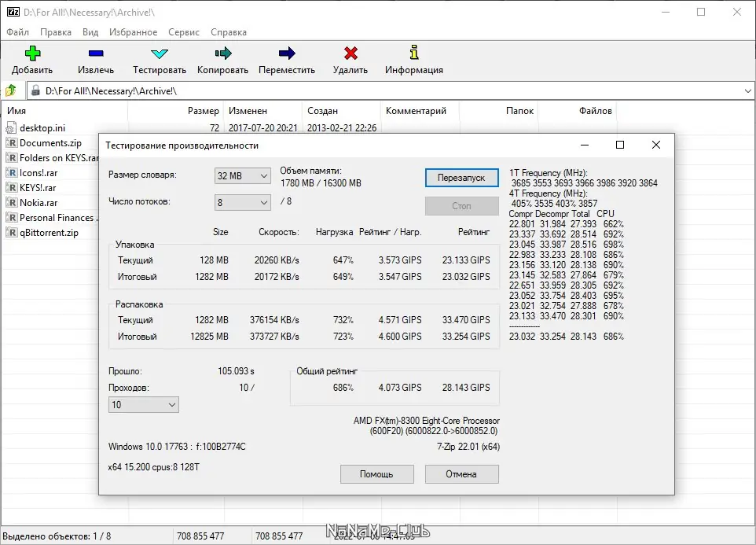Click the 7-Zip 22.01 (x64) version text
756x545 pixels.
[x=468, y=447]
